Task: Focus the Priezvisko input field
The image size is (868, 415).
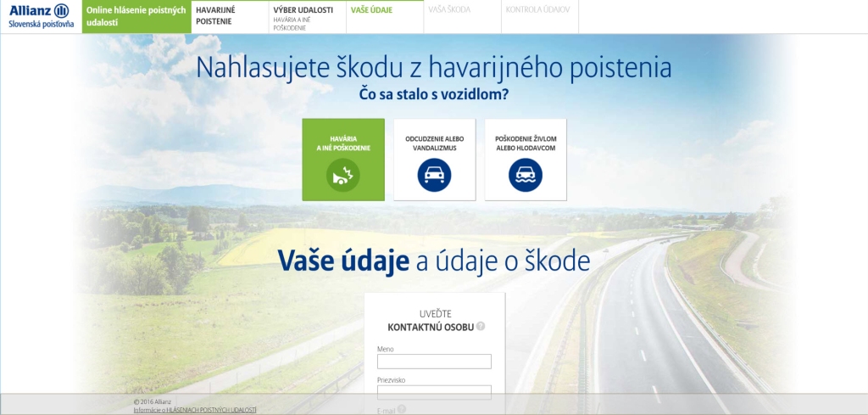Action: (434, 392)
